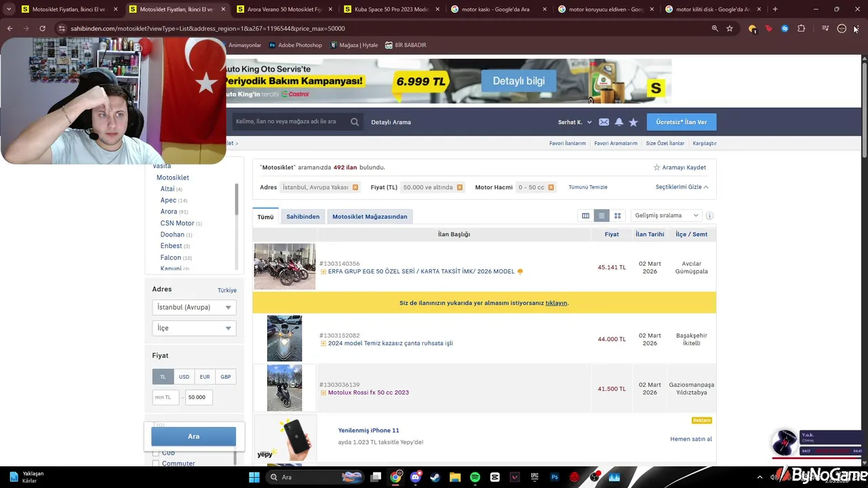This screenshot has width=868, height=488.
Task: Select GBP currency option
Action: (x=226, y=377)
